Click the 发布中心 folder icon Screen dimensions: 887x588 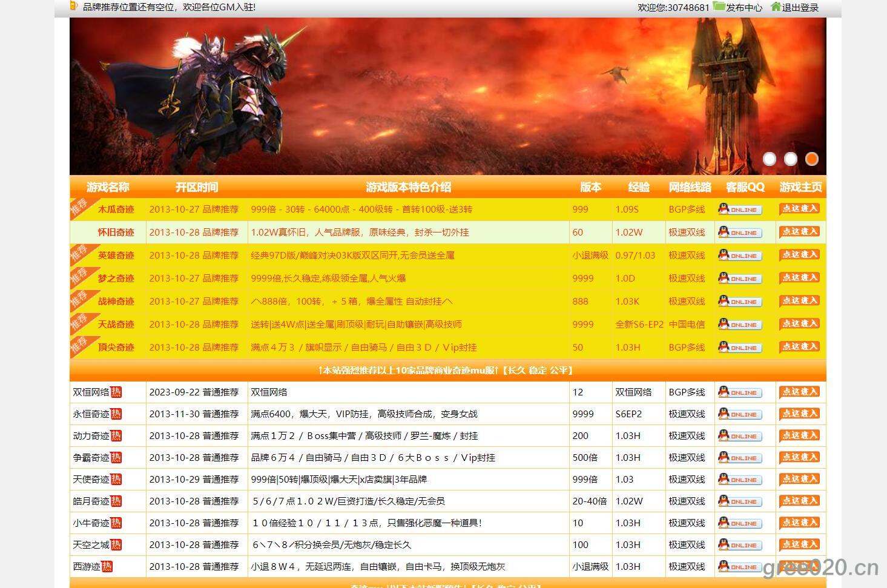[719, 7]
